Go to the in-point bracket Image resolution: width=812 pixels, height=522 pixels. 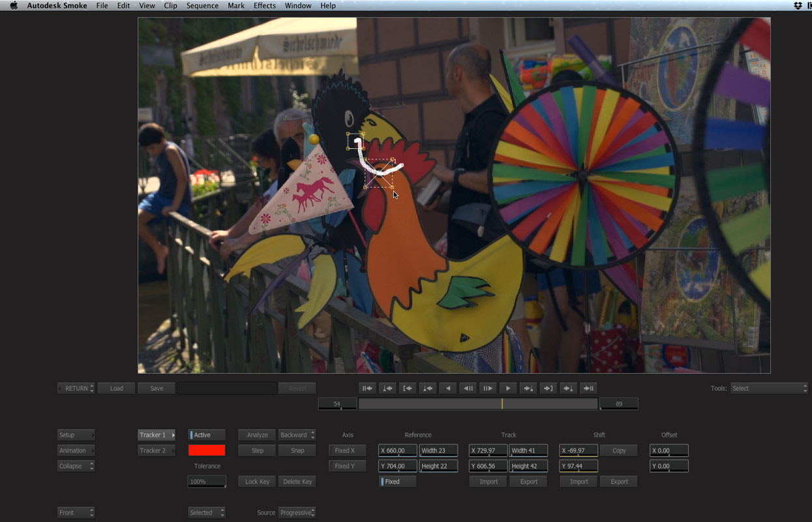click(408, 388)
